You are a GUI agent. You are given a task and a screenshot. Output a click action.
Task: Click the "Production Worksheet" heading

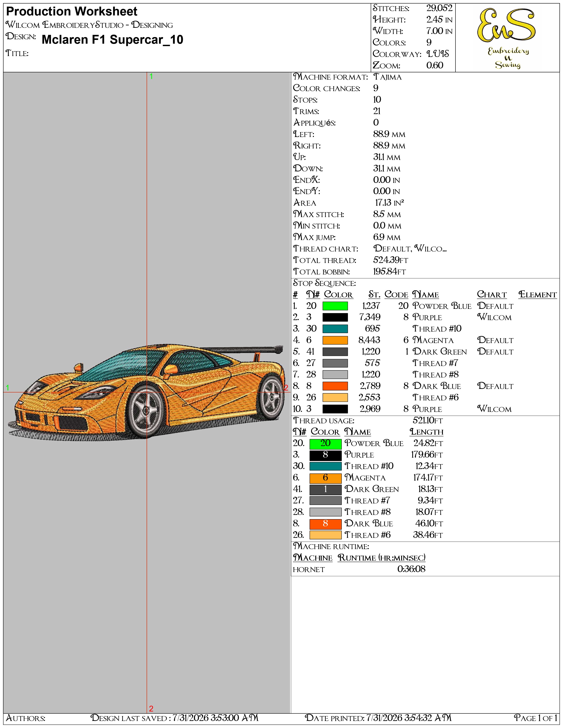click(72, 11)
